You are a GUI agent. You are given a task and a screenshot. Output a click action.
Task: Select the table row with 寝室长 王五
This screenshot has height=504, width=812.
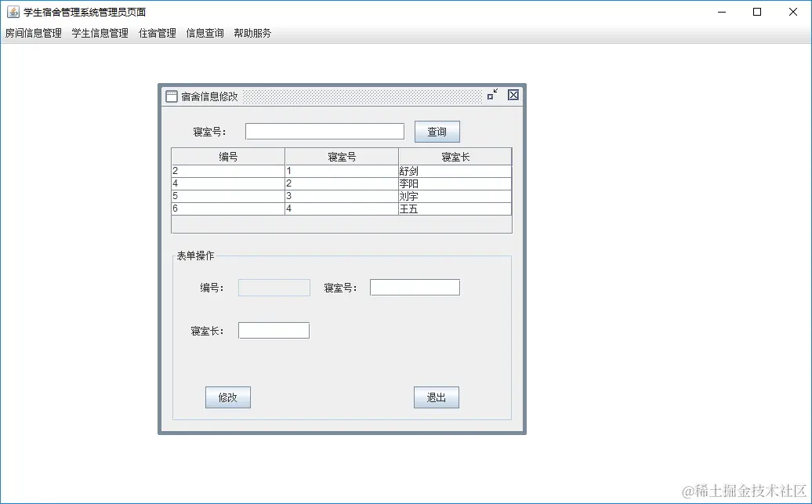[340, 208]
